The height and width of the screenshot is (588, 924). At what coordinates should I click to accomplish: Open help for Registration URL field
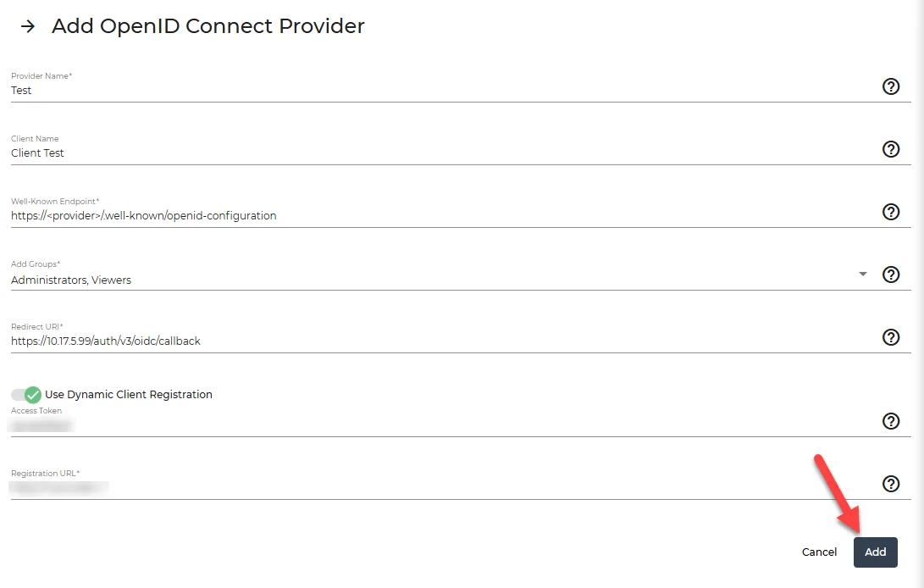890,484
